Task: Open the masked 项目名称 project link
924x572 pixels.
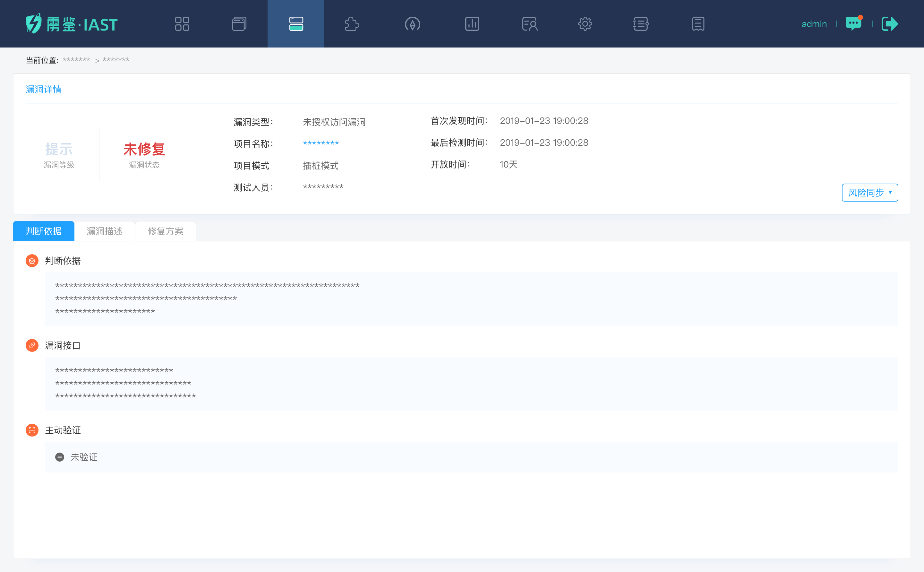Action: click(321, 143)
